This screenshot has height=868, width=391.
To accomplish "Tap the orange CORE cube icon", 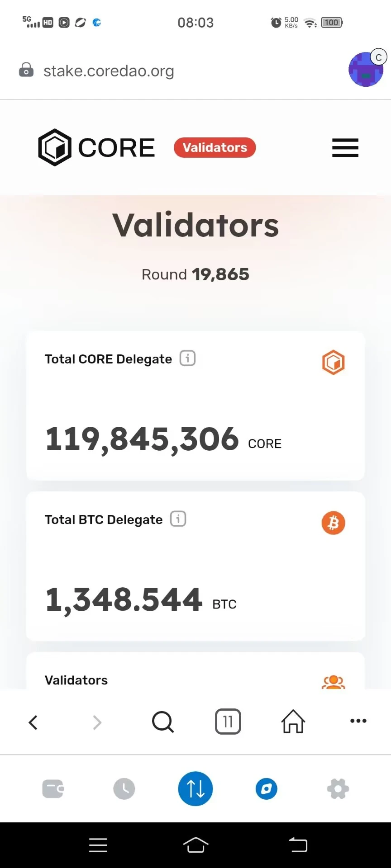I will (x=334, y=363).
